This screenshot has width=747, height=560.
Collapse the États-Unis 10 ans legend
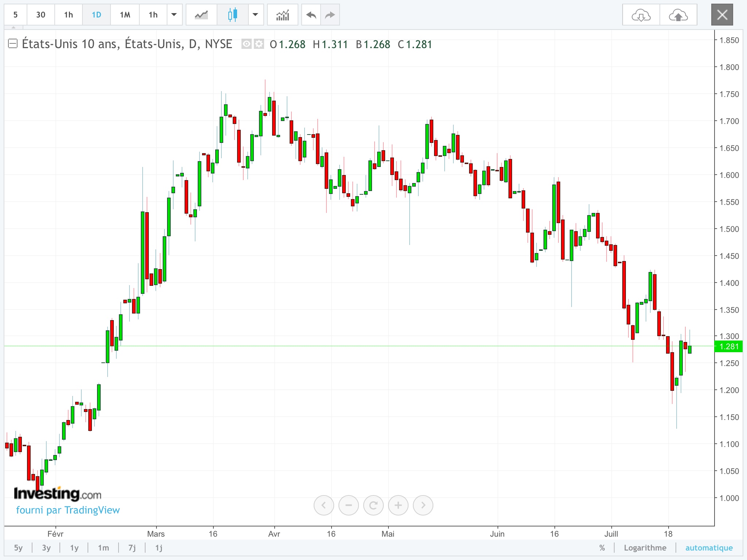pos(13,44)
